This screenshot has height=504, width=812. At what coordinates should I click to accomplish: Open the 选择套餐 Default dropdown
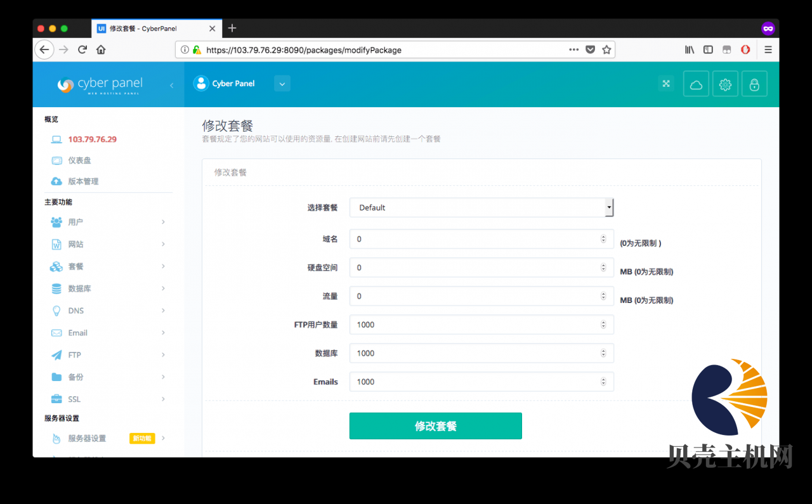[481, 207]
